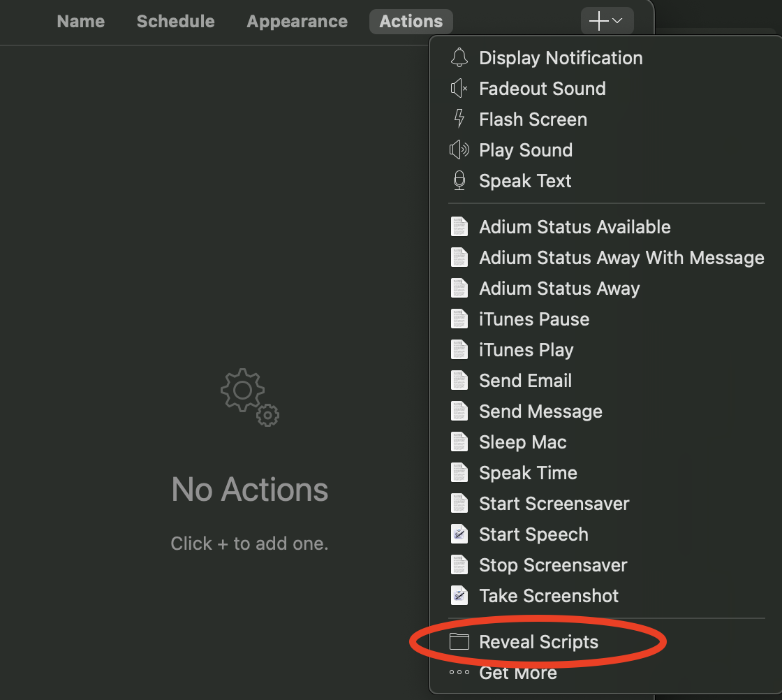Viewport: 782px width, 700px height.
Task: Click the ellipsis icon for Get More
Action: (459, 672)
